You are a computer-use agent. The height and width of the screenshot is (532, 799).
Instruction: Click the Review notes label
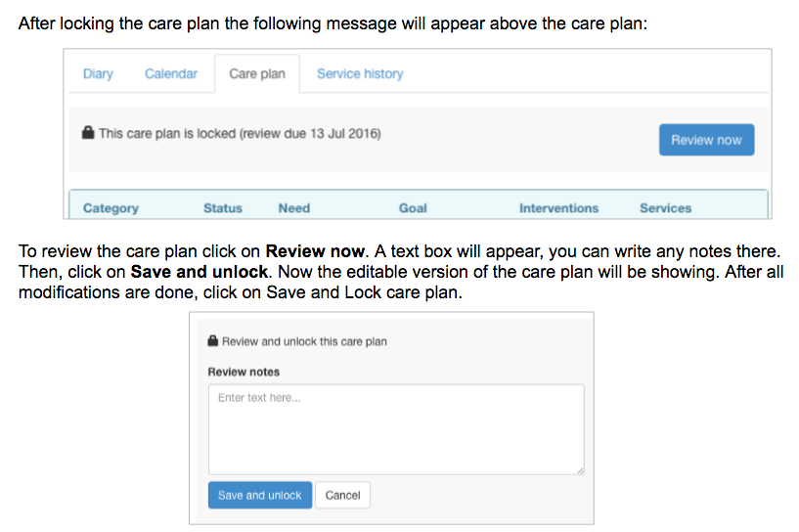[x=244, y=372]
